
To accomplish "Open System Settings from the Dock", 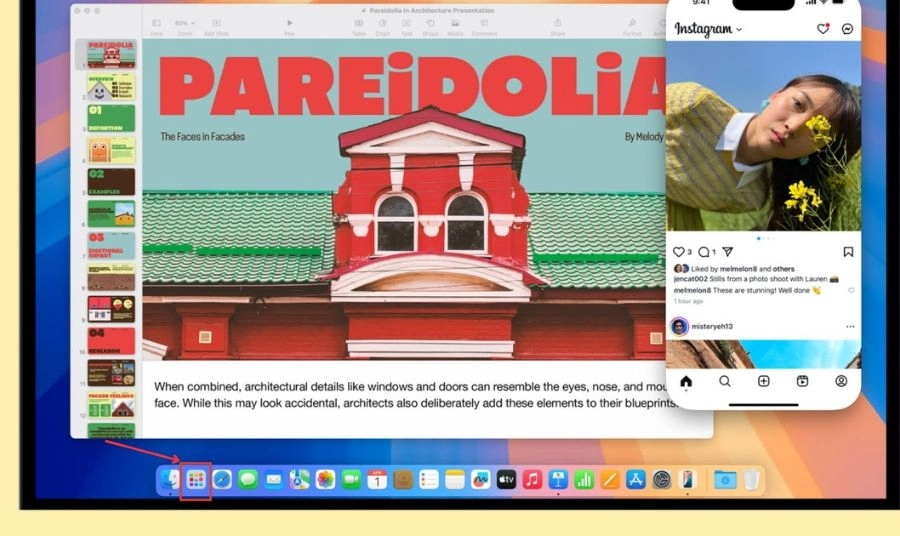I will click(662, 479).
